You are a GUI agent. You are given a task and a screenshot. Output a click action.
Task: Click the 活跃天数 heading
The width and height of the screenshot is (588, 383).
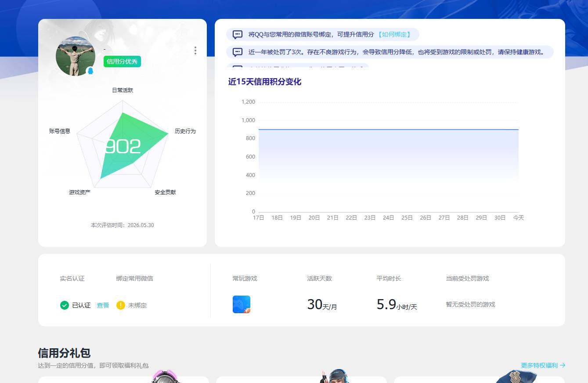tap(320, 278)
